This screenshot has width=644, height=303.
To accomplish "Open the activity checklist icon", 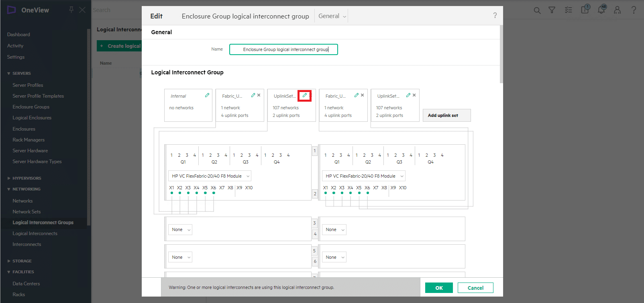I will pos(569,10).
